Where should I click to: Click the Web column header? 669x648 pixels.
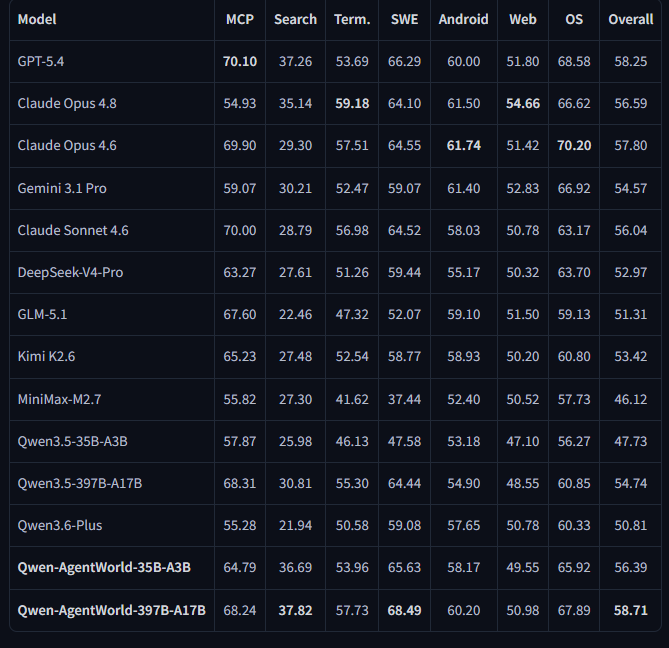tap(523, 19)
